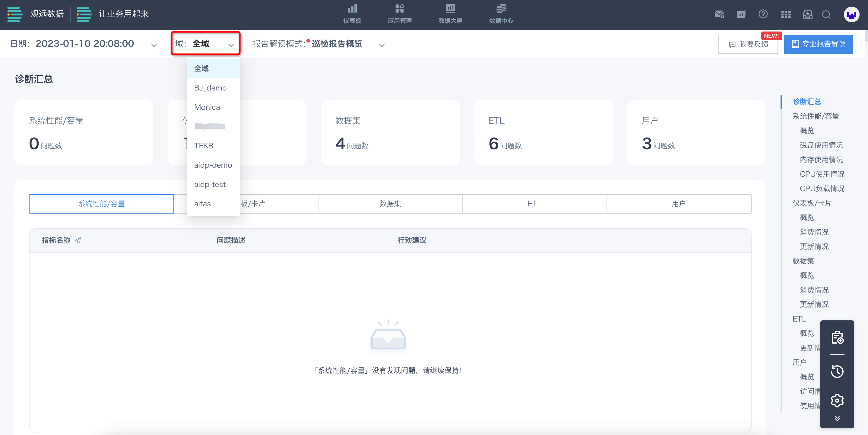Image resolution: width=868 pixels, height=435 pixels.
Task: Click the 让业务用起来 logo
Action: point(112,14)
